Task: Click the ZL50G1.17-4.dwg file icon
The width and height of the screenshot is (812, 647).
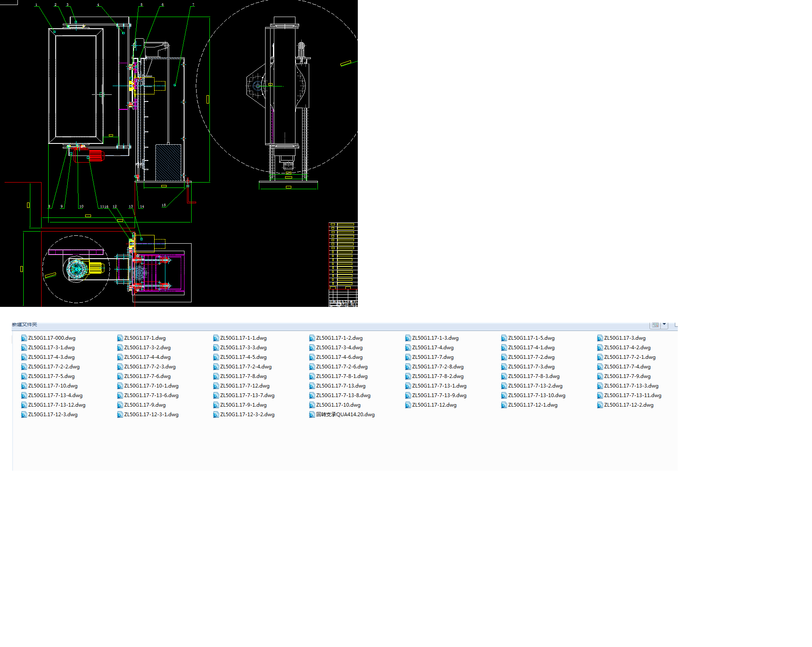Action: pyautogui.click(x=408, y=348)
